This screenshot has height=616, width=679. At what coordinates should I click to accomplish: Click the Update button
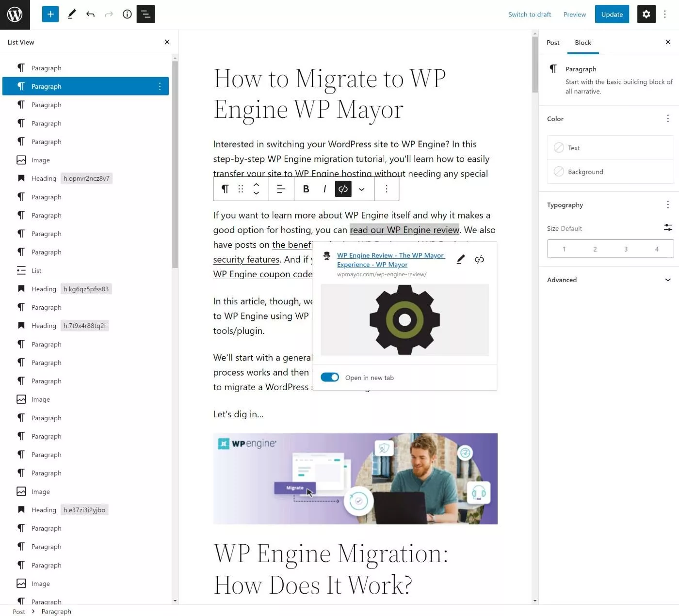612,14
